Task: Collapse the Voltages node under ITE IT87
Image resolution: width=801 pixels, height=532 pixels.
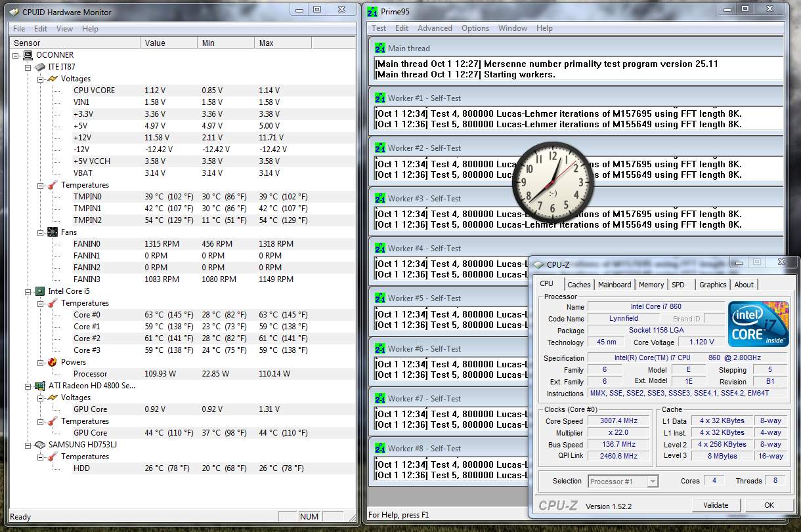Action: click(39, 79)
